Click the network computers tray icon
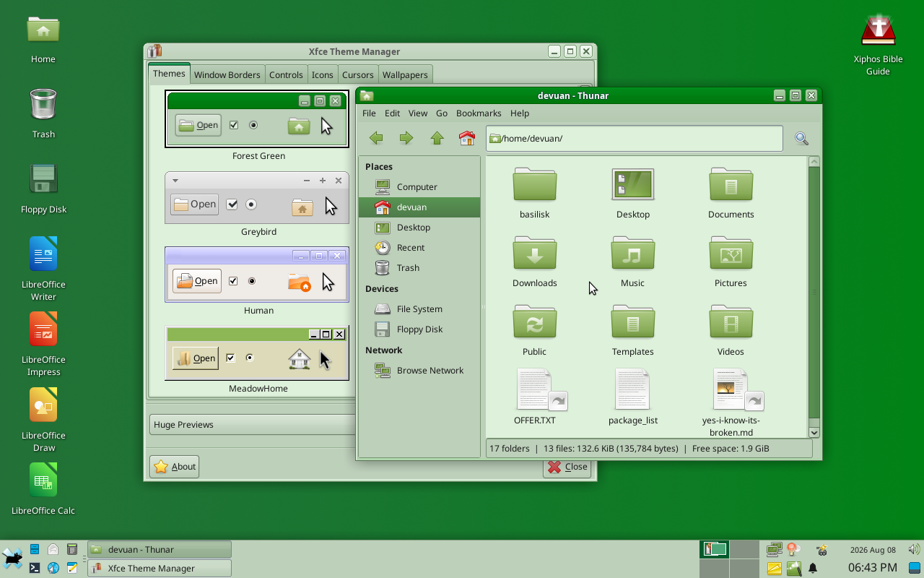The width and height of the screenshot is (924, 578). click(x=774, y=550)
